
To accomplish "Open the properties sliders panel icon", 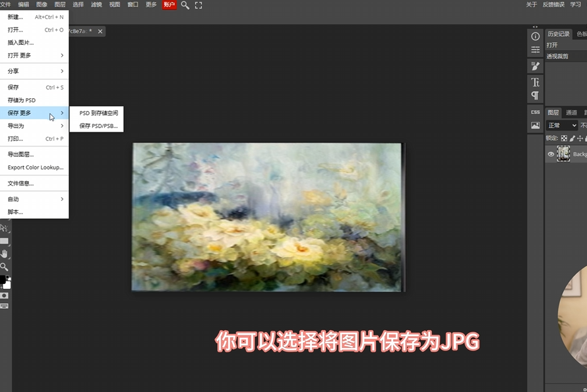I will point(536,49).
